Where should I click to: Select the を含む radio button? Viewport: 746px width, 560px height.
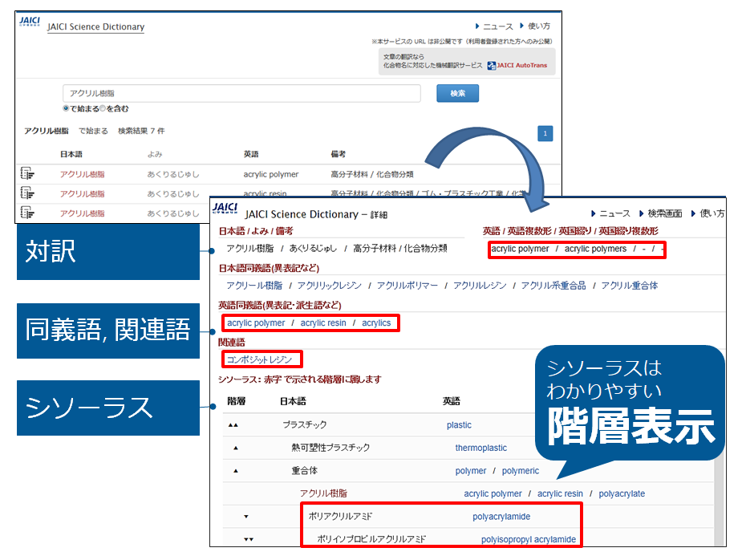103,108
